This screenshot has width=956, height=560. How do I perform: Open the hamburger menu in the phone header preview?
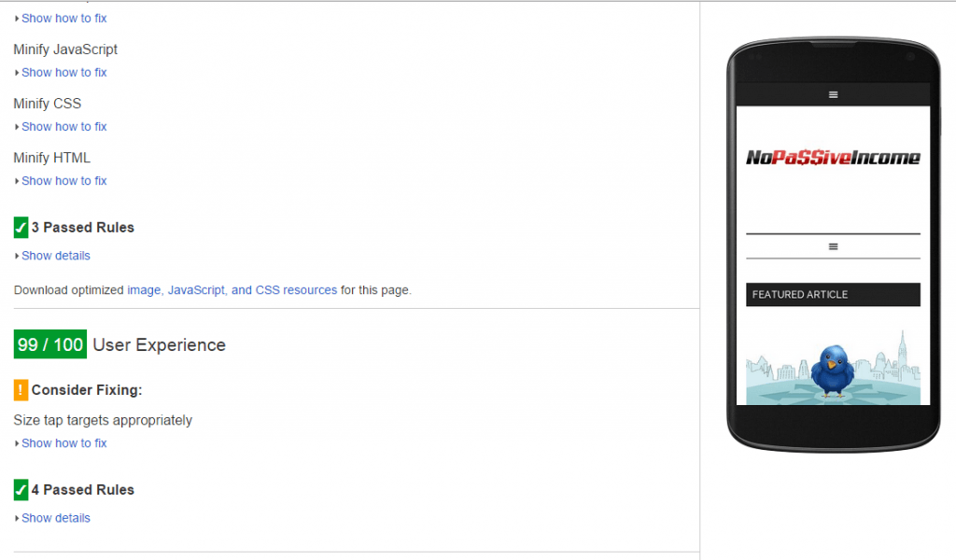point(832,94)
